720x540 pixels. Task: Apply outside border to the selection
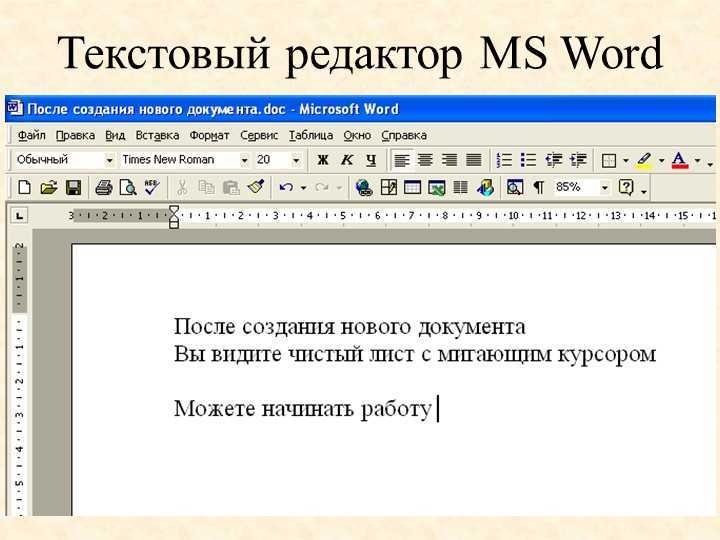609,160
